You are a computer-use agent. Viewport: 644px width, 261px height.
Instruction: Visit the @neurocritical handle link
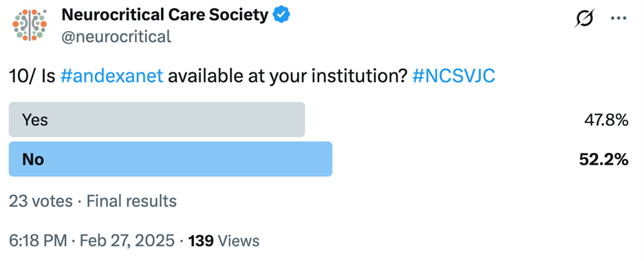tap(116, 37)
